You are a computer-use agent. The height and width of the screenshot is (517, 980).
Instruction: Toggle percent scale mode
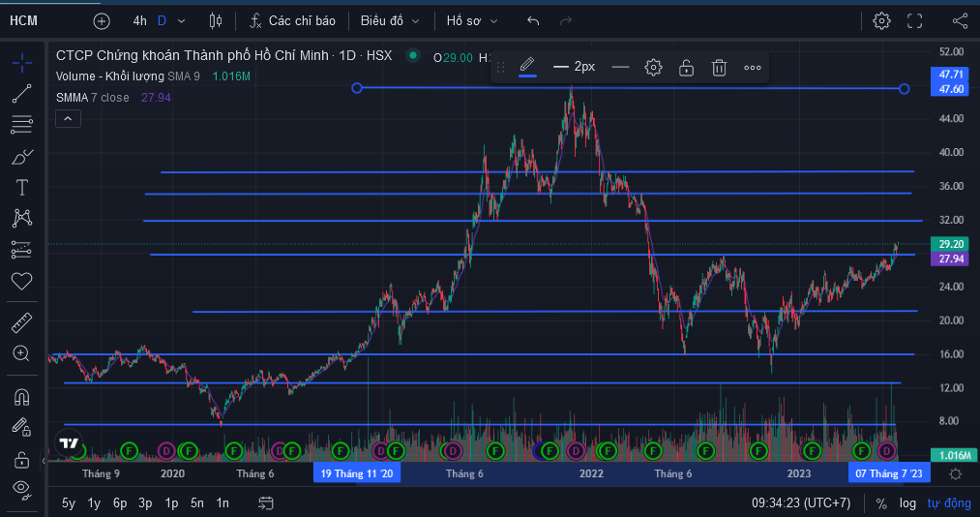pyautogui.click(x=881, y=503)
